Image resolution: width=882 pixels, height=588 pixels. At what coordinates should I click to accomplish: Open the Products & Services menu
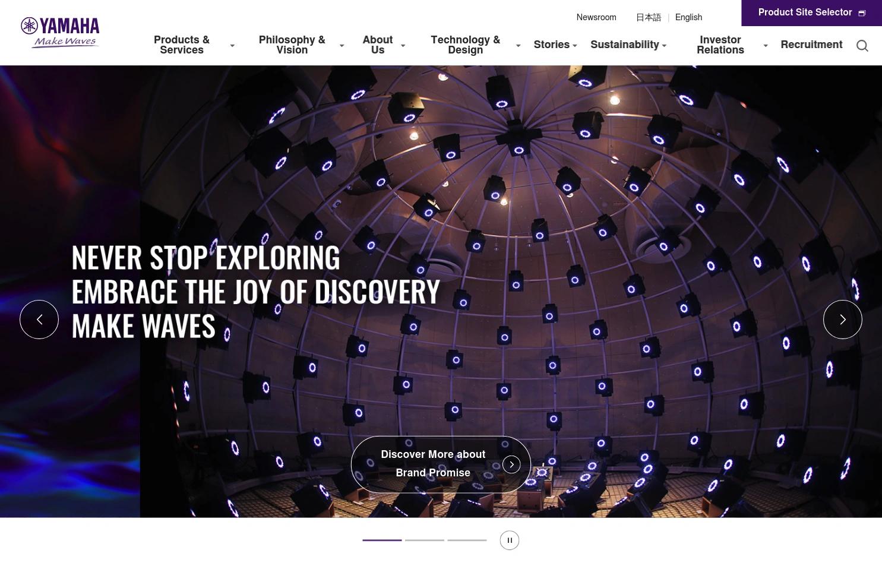[182, 45]
